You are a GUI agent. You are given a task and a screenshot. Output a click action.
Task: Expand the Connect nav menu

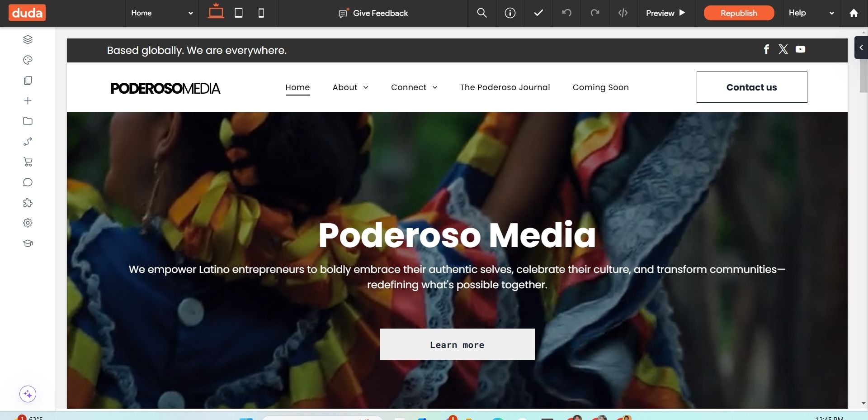[414, 87]
